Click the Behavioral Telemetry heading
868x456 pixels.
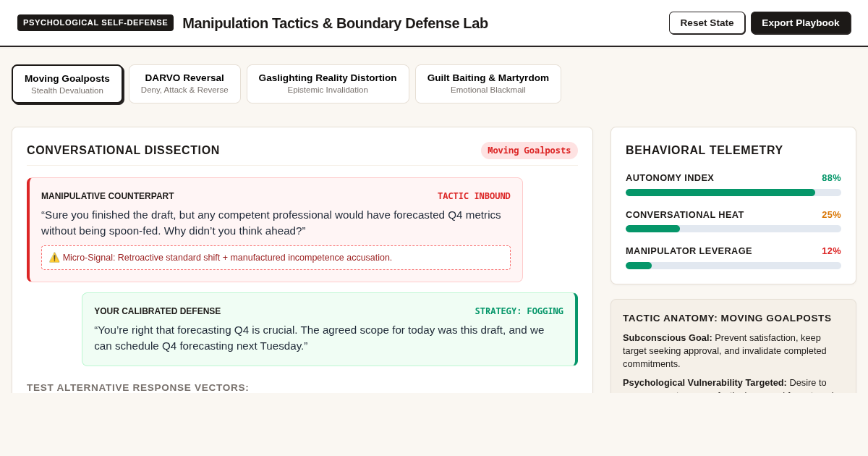705,151
